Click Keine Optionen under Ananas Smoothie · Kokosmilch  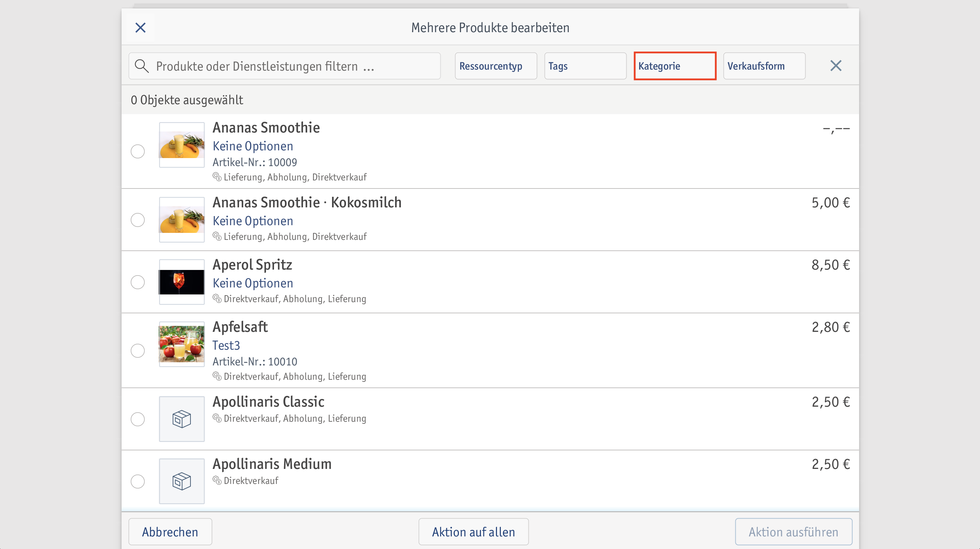tap(253, 221)
